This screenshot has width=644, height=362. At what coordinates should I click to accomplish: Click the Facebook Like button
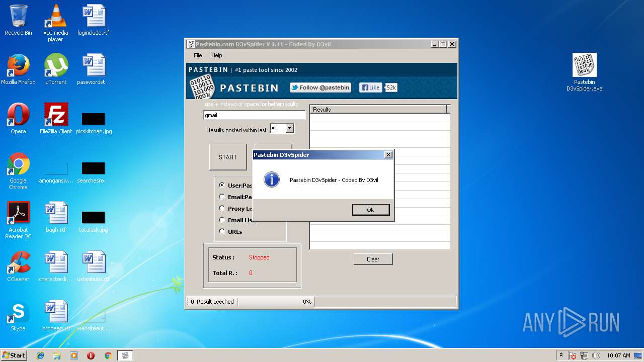point(370,87)
